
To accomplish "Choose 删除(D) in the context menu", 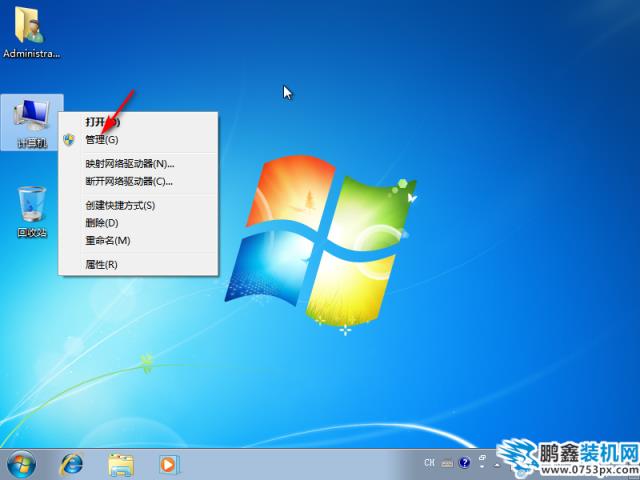I will click(138, 223).
